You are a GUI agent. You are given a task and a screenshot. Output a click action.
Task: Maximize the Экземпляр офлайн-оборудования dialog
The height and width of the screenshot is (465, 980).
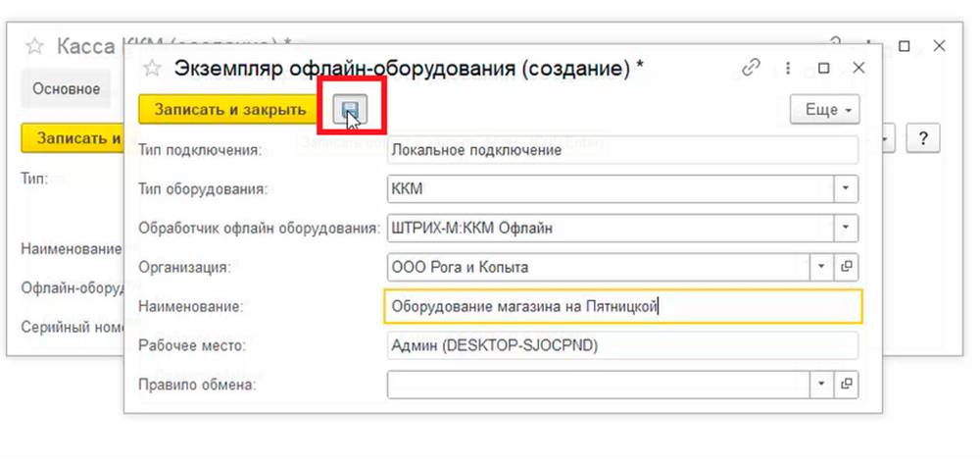pyautogui.click(x=823, y=68)
